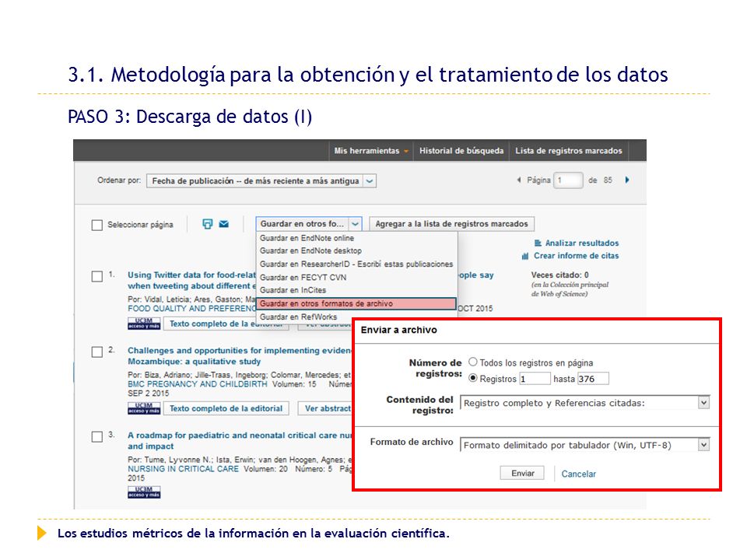Click journal 'NURSING IN CRITICAL CARE'
Image resolution: width=747 pixels, height=560 pixels.
pyautogui.click(x=183, y=468)
